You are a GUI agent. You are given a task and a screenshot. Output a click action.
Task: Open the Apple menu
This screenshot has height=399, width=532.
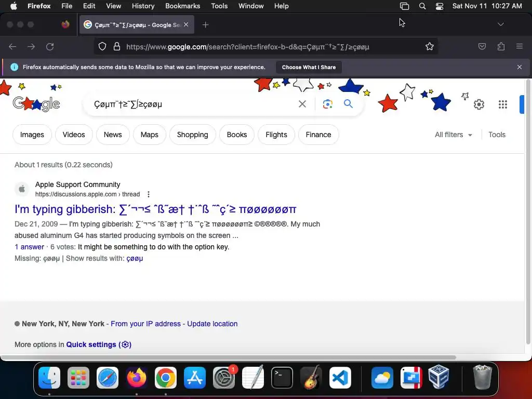(x=14, y=6)
